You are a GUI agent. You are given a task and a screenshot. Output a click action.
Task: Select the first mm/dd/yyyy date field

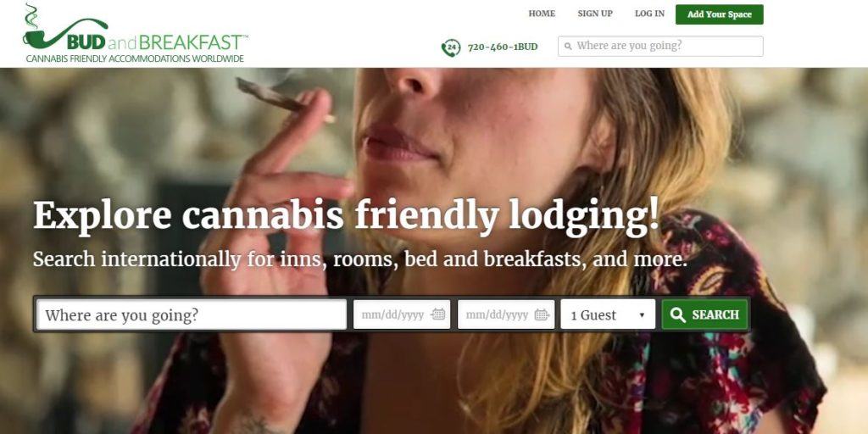click(402, 314)
